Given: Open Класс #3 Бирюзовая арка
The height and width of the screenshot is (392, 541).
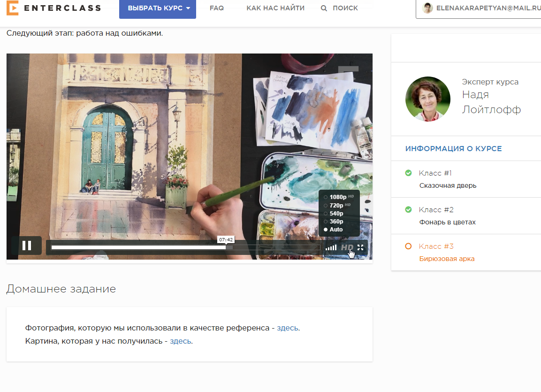Looking at the screenshot, I should [466, 252].
